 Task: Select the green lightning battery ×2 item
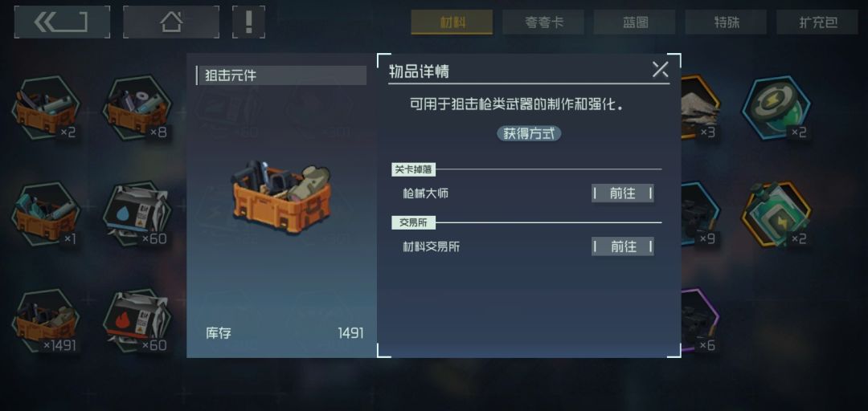tap(776, 108)
